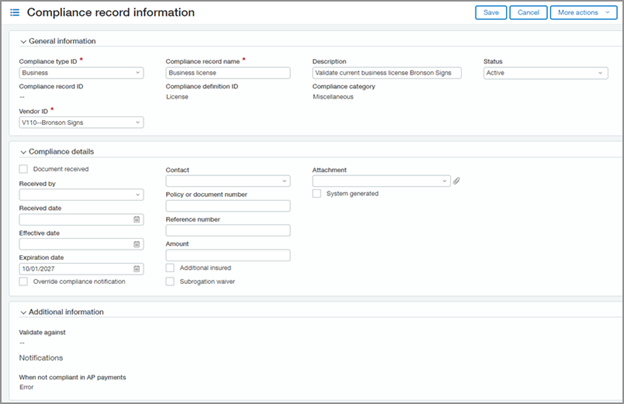
Task: Open the More actions menu
Action: point(583,13)
